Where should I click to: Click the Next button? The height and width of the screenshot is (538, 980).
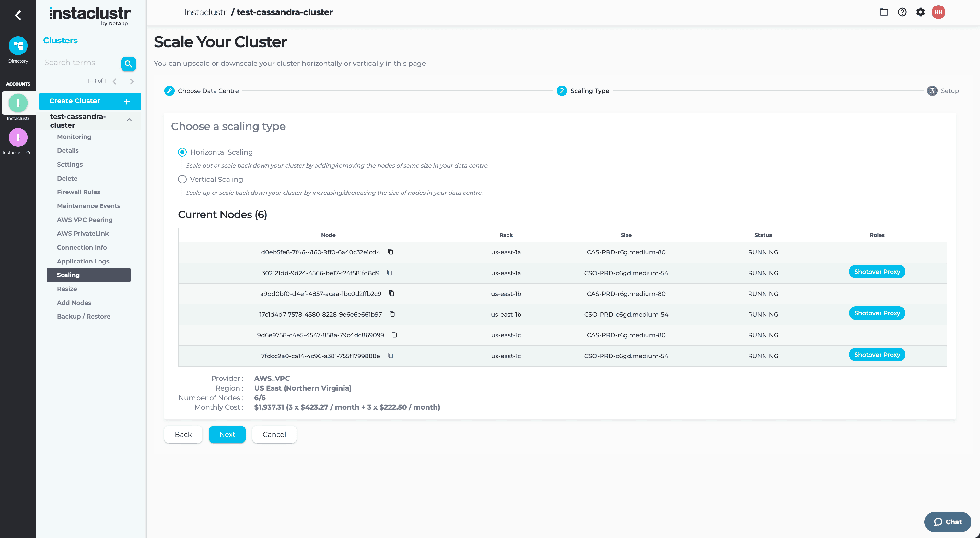(x=227, y=434)
